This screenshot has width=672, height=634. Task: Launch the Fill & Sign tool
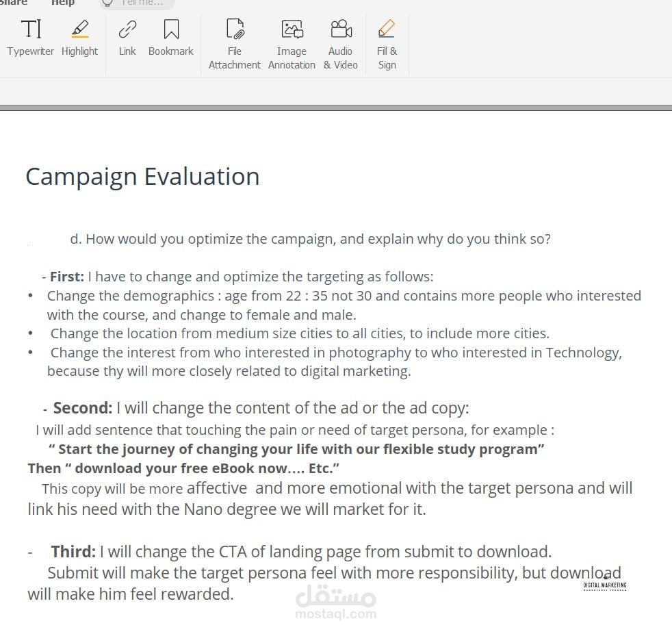387,44
